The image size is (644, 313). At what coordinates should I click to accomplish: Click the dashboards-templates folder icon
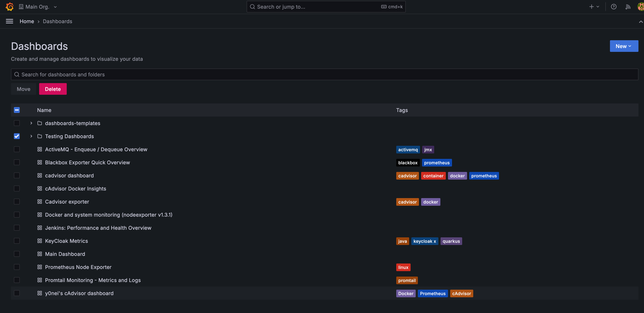tap(40, 123)
